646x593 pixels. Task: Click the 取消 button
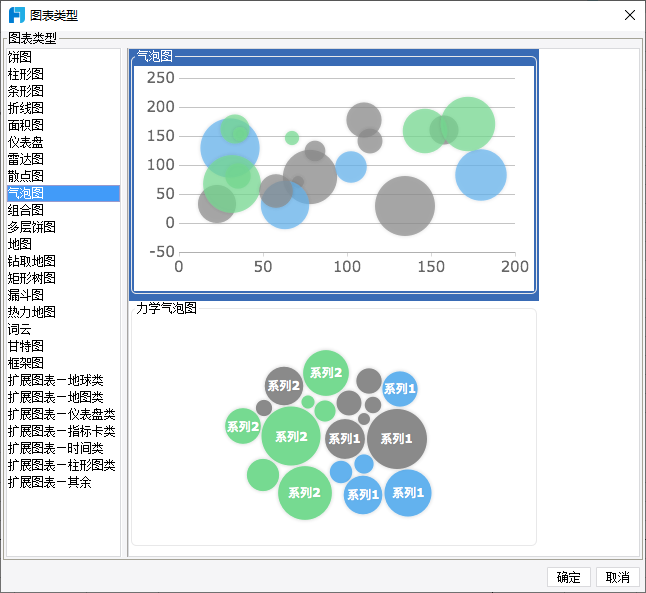tap(617, 577)
